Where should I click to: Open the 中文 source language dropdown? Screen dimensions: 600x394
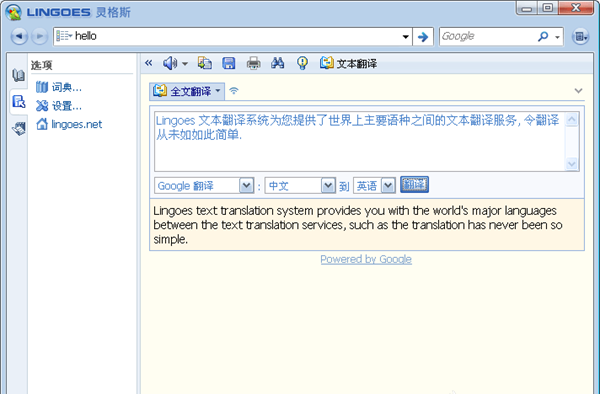pyautogui.click(x=300, y=186)
